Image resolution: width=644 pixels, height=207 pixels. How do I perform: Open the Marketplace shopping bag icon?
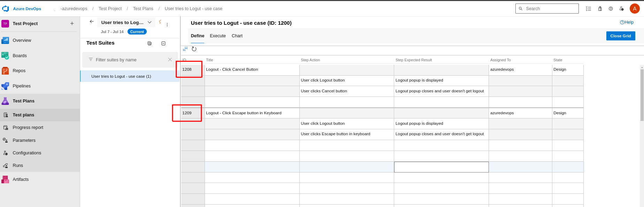pyautogui.click(x=600, y=9)
